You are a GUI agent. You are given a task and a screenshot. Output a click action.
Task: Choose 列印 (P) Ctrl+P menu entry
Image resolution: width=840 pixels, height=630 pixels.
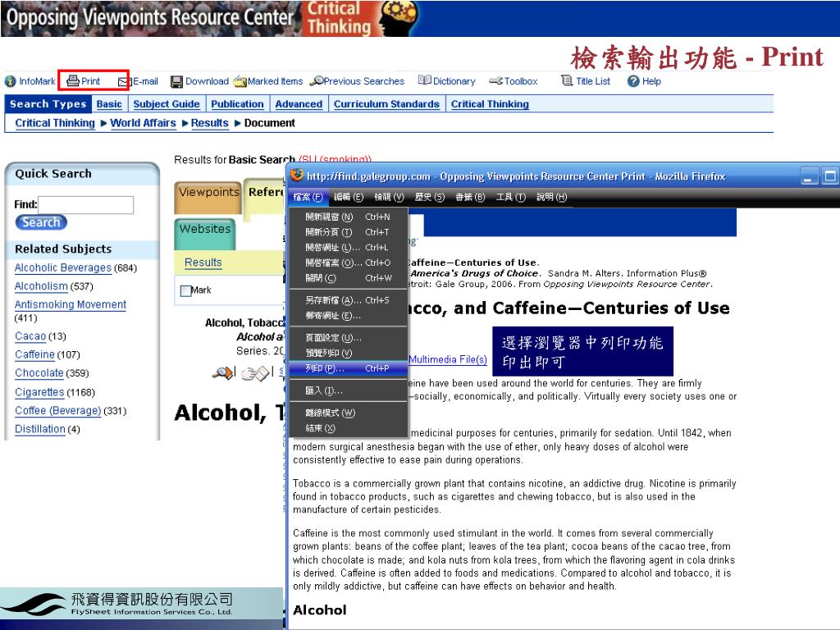coord(348,368)
